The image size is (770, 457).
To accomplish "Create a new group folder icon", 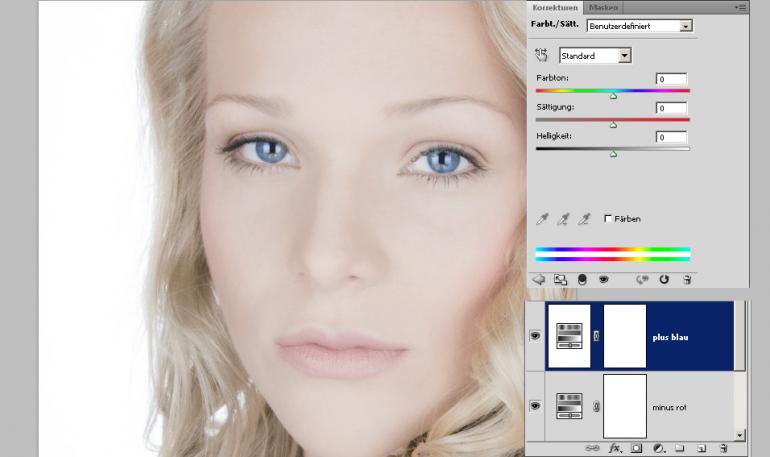I will (680, 448).
